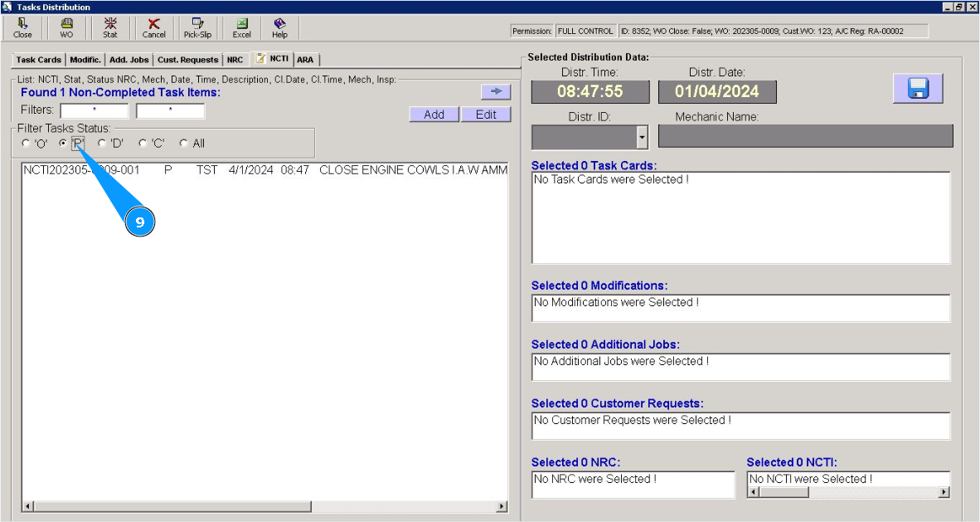Click the 4/1/2024 date cell
Viewport: 980px width, 522px height.
250,170
